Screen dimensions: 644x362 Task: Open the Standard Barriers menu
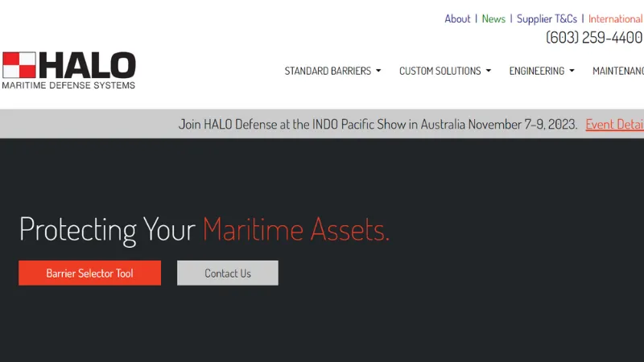pyautogui.click(x=328, y=71)
